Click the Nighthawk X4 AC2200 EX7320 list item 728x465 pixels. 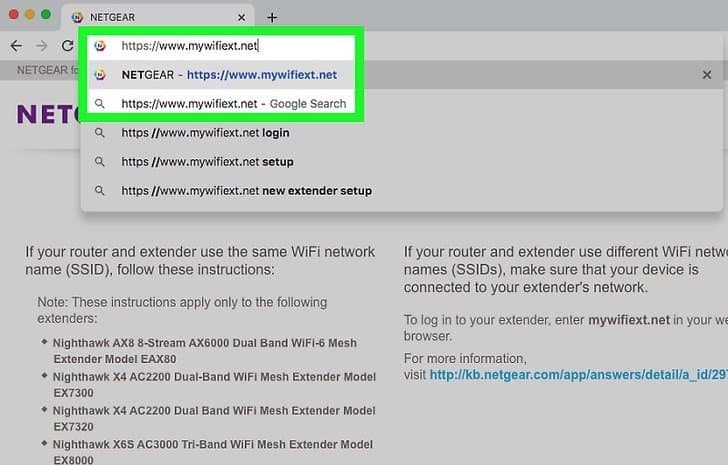point(214,419)
